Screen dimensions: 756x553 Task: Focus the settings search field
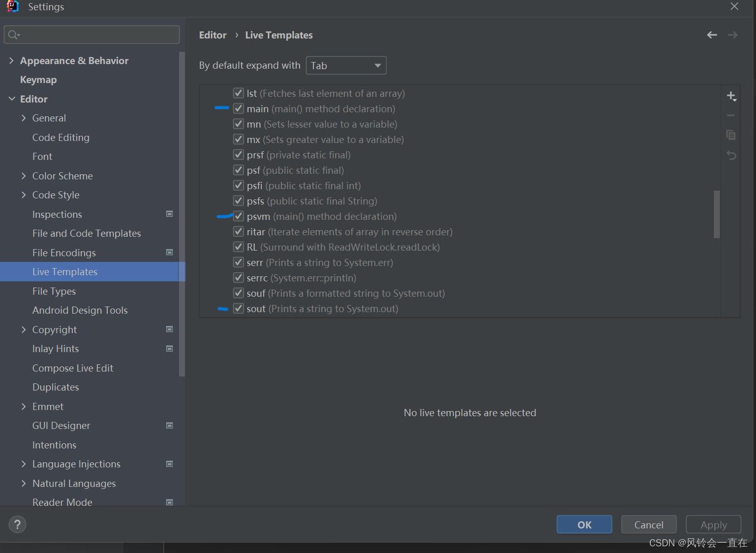pyautogui.click(x=92, y=35)
